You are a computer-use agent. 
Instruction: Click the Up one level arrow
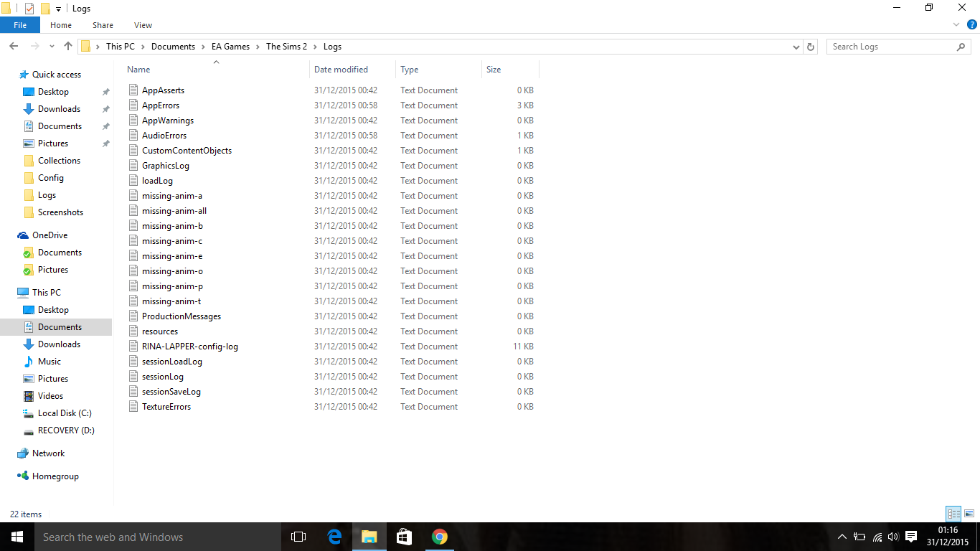(68, 47)
